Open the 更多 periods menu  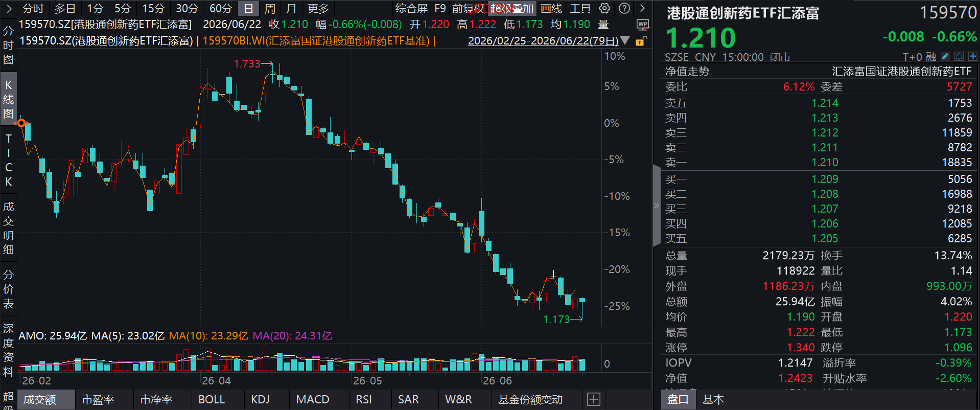(x=318, y=8)
